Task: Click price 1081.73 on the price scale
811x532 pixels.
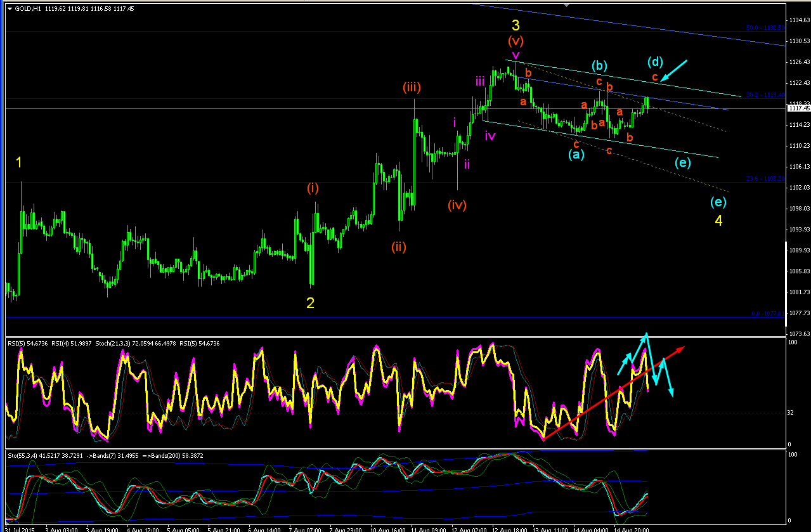Action: (x=800, y=292)
